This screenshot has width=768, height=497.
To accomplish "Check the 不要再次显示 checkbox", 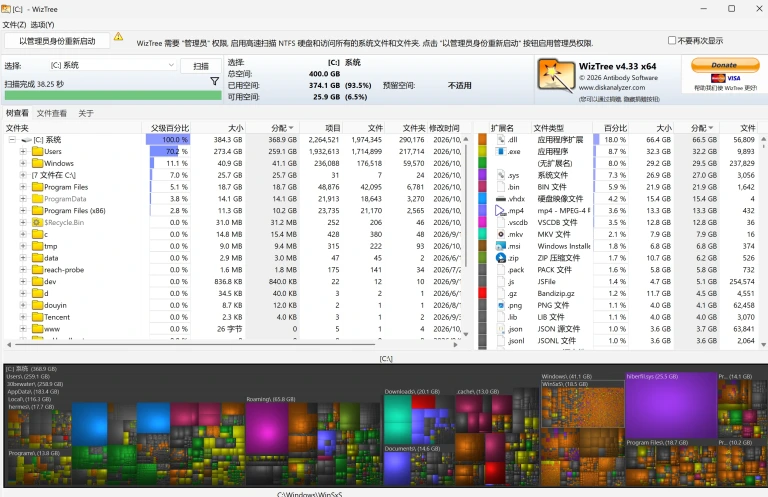I will [x=672, y=40].
